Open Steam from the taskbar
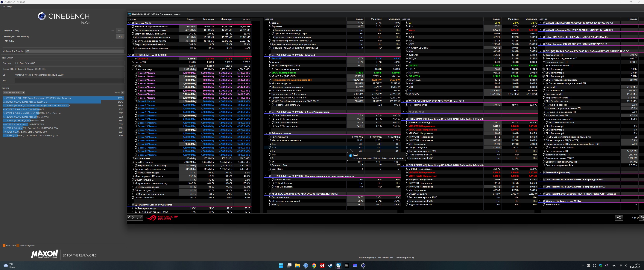The width and height of the screenshot is (644, 270). [330, 265]
